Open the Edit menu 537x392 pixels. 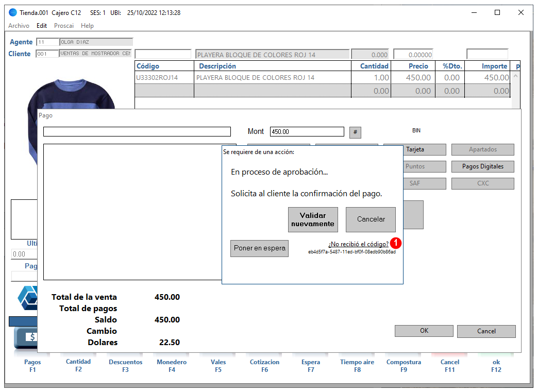click(41, 26)
